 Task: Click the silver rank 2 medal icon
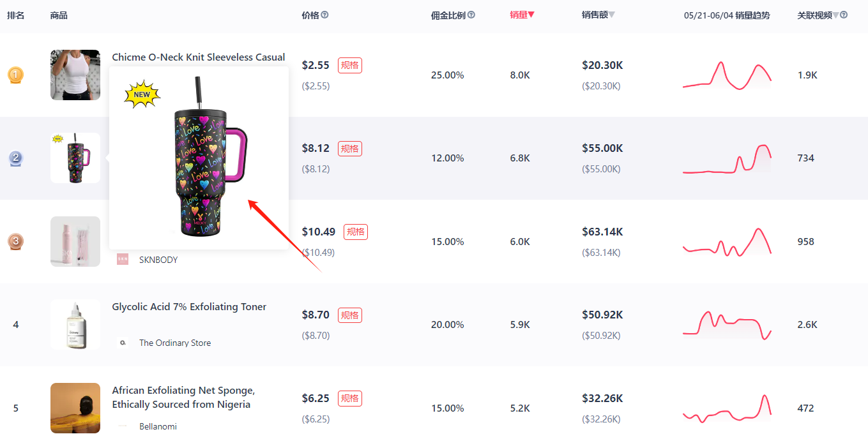coord(15,158)
